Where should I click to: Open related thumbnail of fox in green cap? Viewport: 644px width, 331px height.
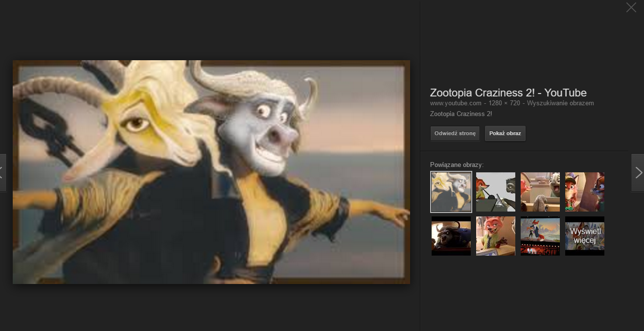pos(585,191)
